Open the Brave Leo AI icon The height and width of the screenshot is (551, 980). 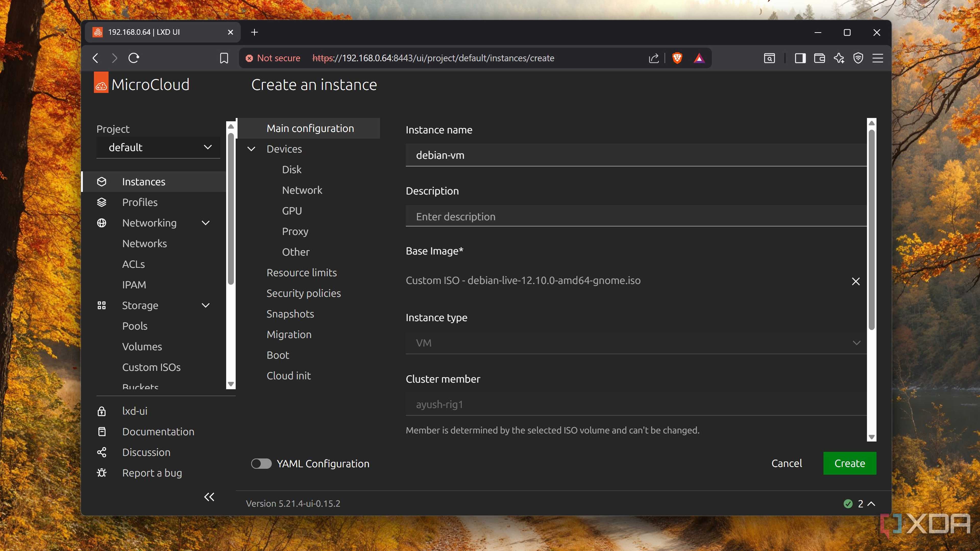(x=839, y=58)
